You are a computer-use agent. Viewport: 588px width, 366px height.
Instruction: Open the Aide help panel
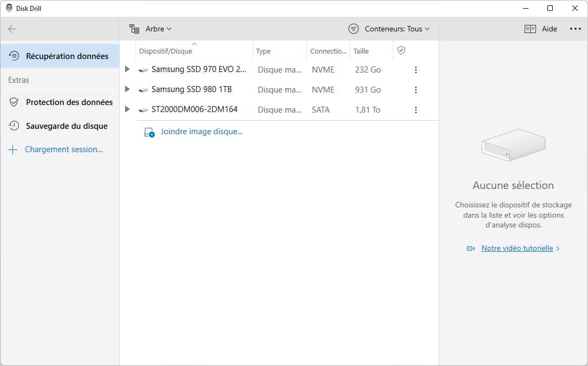tap(540, 29)
